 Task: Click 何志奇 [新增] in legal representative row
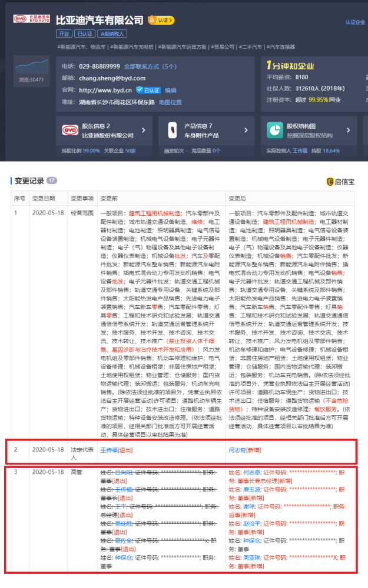coord(245,450)
